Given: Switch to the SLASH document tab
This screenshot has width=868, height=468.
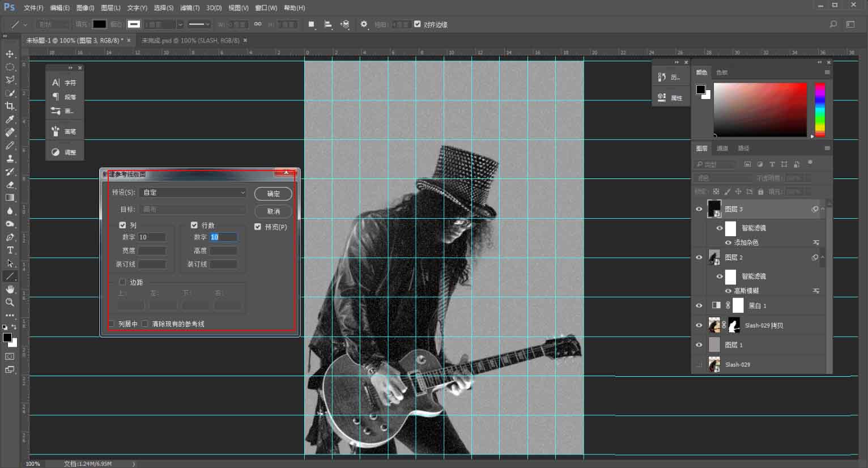Looking at the screenshot, I should point(190,40).
